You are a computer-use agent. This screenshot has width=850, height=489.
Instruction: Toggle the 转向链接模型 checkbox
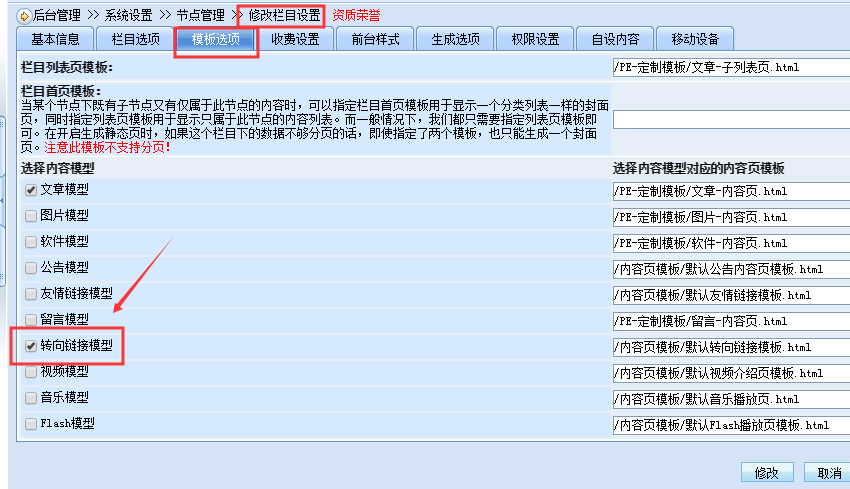click(31, 345)
